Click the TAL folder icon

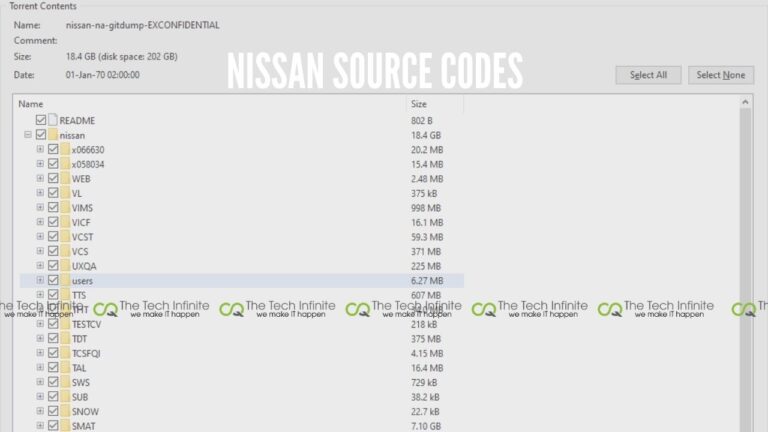click(x=65, y=367)
